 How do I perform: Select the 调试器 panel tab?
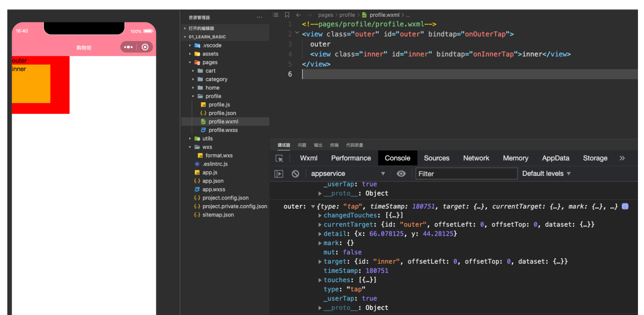(284, 145)
